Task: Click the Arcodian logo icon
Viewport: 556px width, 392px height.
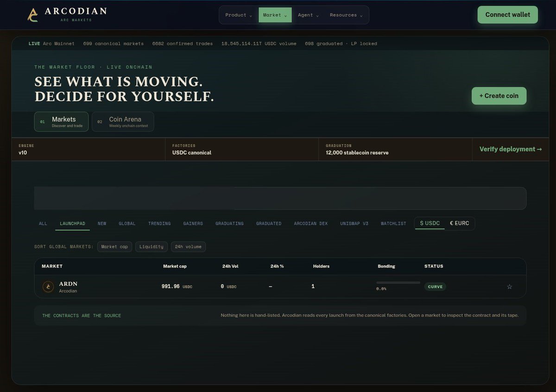Action: (x=33, y=15)
